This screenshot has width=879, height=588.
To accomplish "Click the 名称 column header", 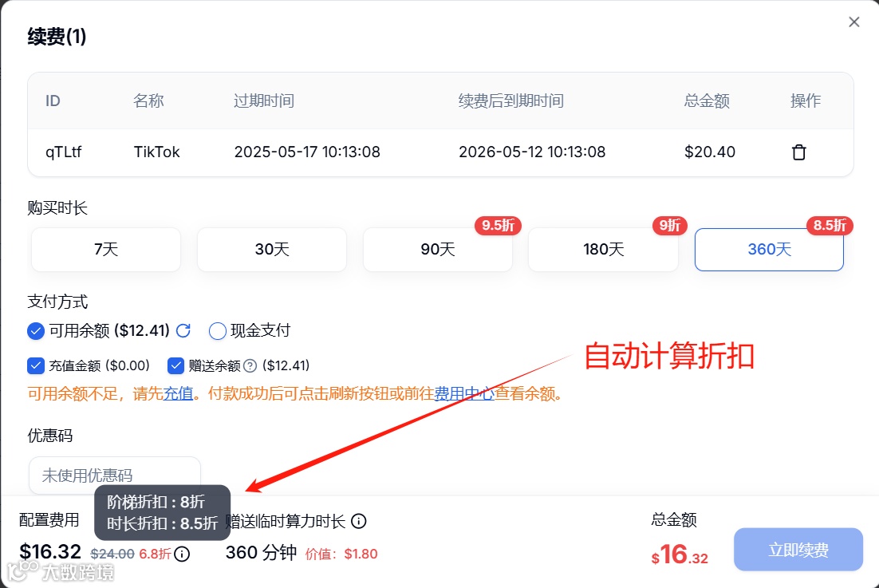I will click(148, 101).
